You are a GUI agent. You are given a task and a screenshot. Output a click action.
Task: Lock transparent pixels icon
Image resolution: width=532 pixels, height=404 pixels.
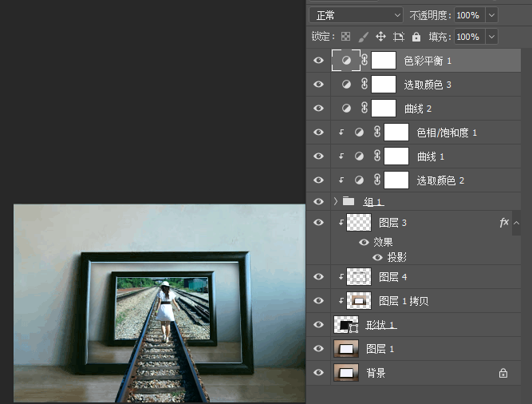(345, 36)
